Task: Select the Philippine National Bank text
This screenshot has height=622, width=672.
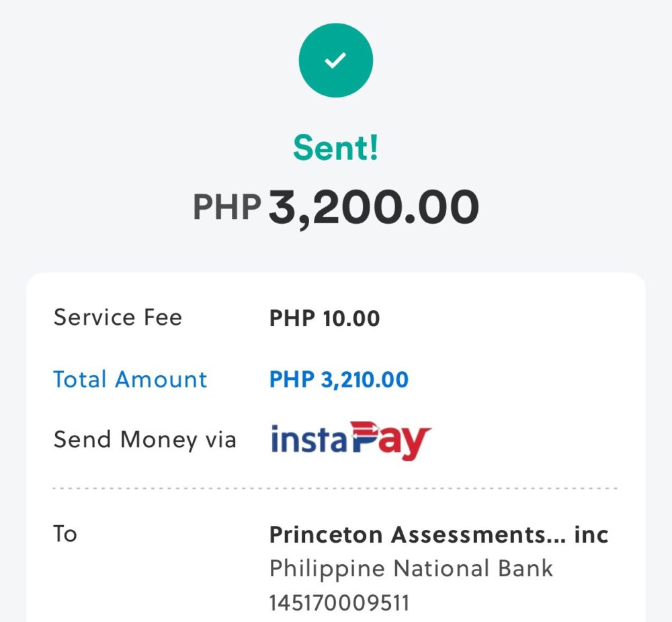Action: click(x=411, y=568)
